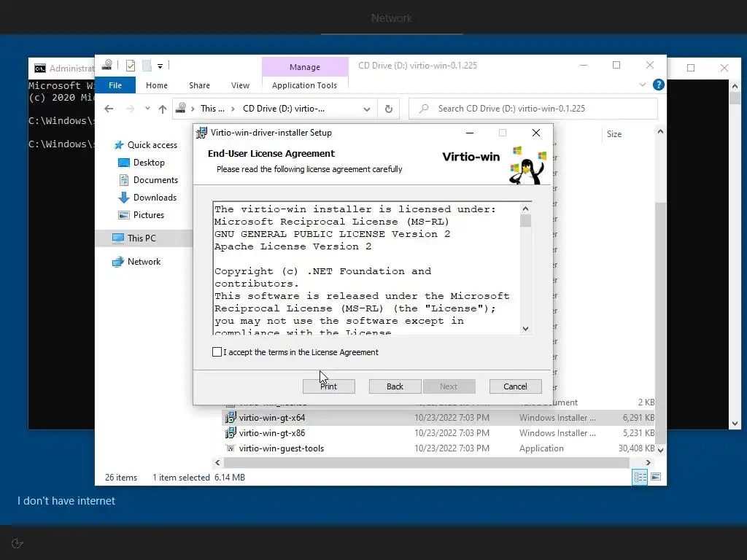The height and width of the screenshot is (560, 747).
Task: Accept the license agreement terms checkbox
Action: (217, 352)
